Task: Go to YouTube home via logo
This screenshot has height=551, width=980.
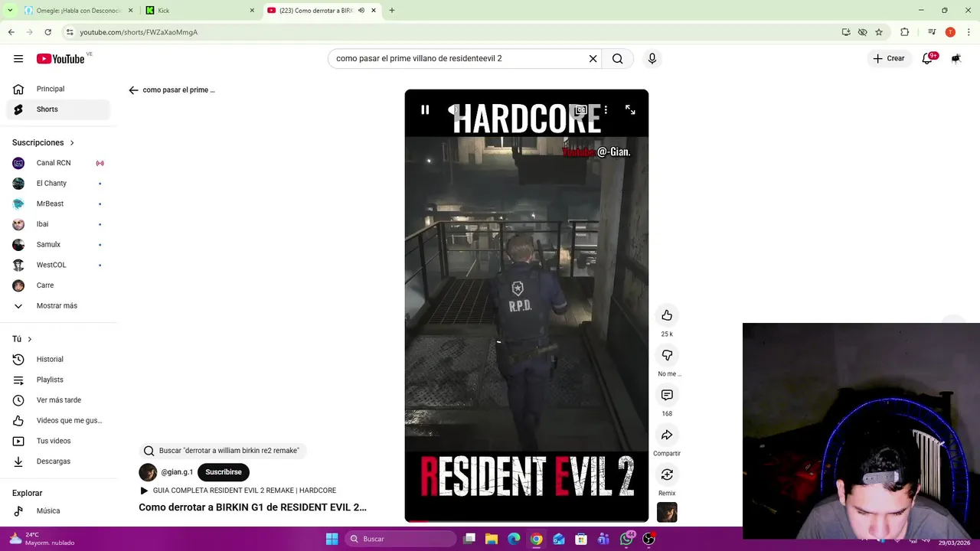Action: coord(60,59)
